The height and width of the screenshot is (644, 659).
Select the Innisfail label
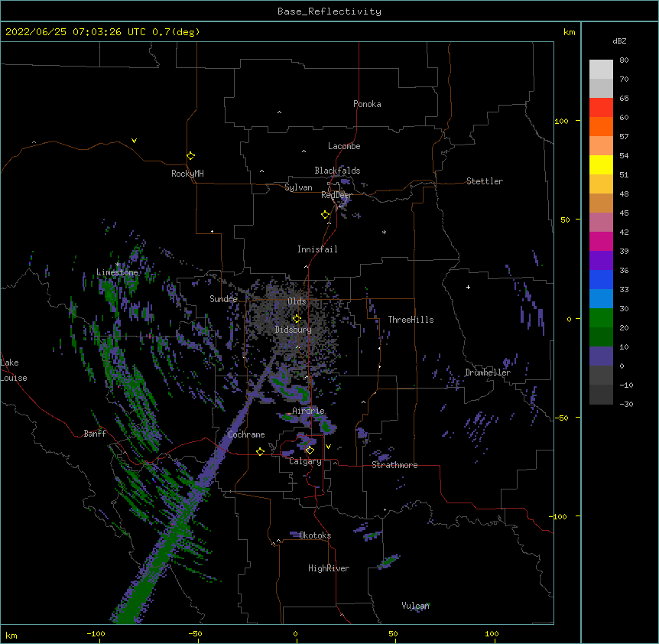point(317,249)
